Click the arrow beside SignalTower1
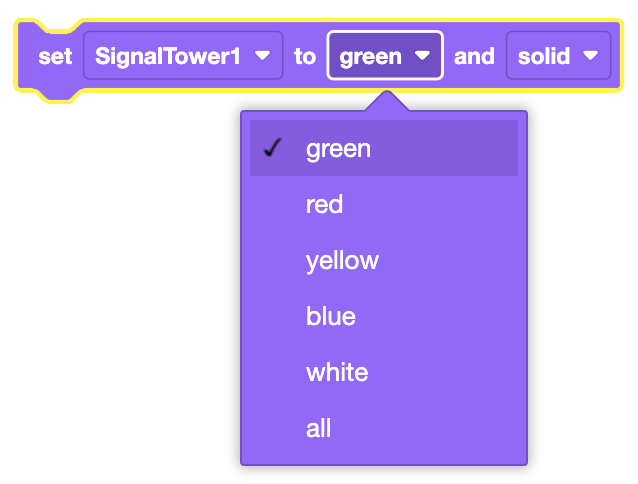 pos(263,56)
